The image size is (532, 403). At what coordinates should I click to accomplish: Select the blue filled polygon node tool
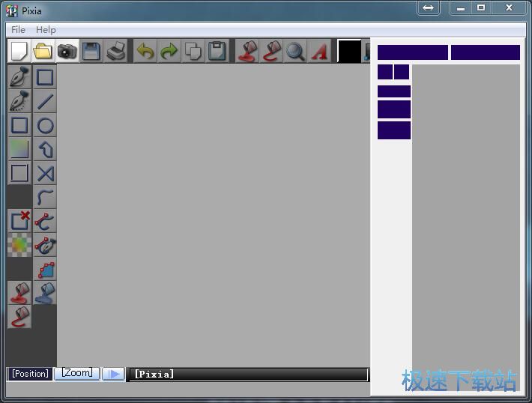(45, 269)
